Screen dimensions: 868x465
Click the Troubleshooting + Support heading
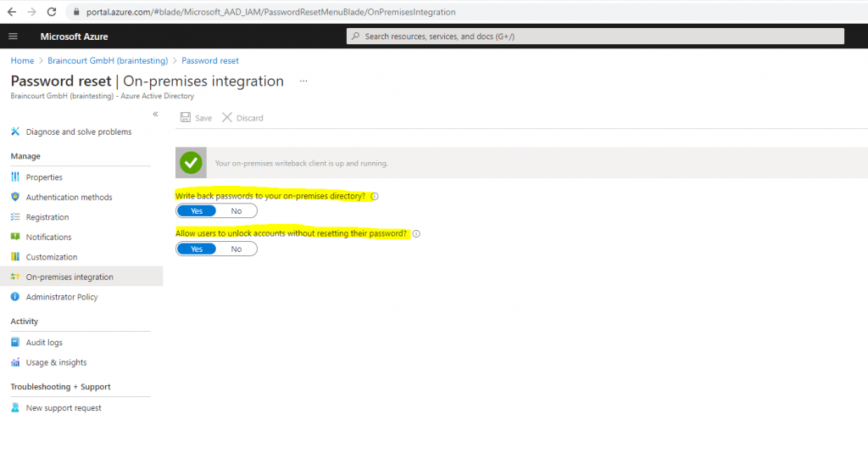click(x=60, y=387)
